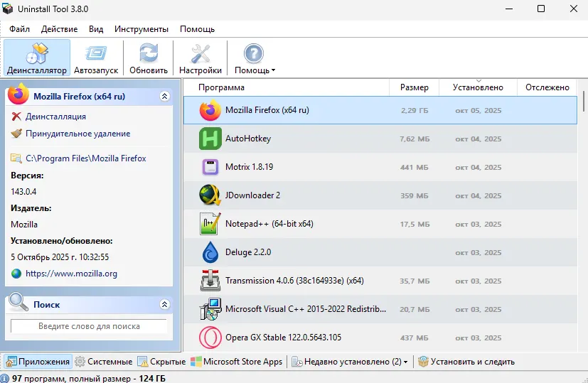The width and height of the screenshot is (588, 383).
Task: Select the AutoHotkey program icon
Action: click(210, 139)
